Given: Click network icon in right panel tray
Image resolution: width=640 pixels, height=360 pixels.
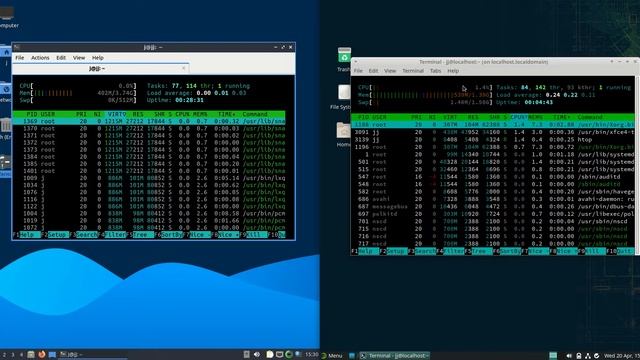Looking at the screenshot, I should pyautogui.click(x=588, y=356).
